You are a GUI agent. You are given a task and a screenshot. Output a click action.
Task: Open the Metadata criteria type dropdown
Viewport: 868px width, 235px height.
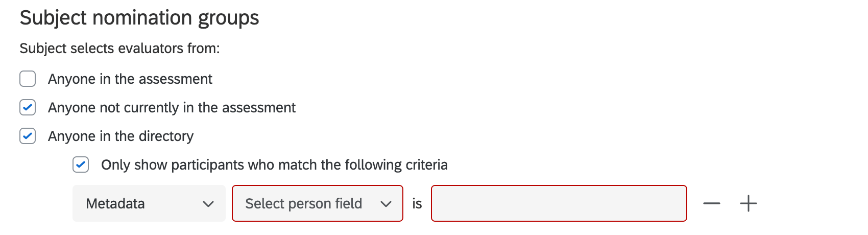point(149,203)
